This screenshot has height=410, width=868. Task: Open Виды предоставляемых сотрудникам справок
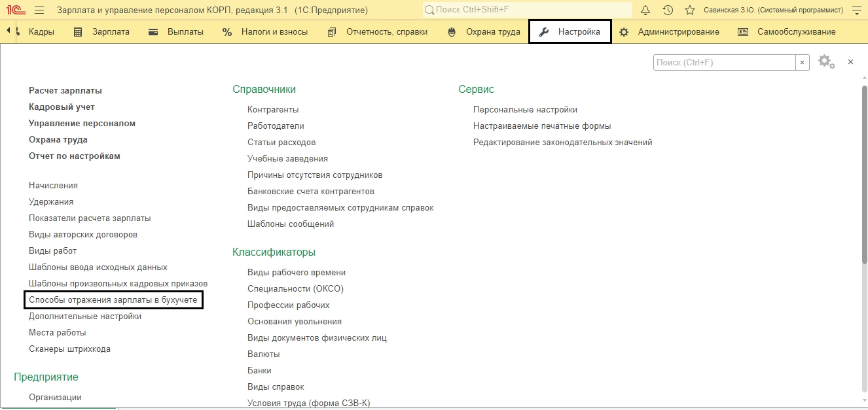click(x=340, y=207)
